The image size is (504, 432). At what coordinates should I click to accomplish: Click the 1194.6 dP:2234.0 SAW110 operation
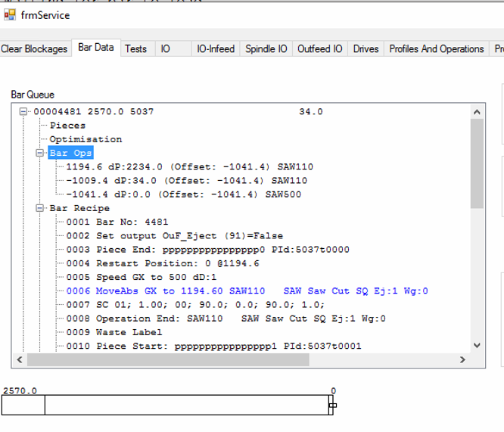(189, 167)
